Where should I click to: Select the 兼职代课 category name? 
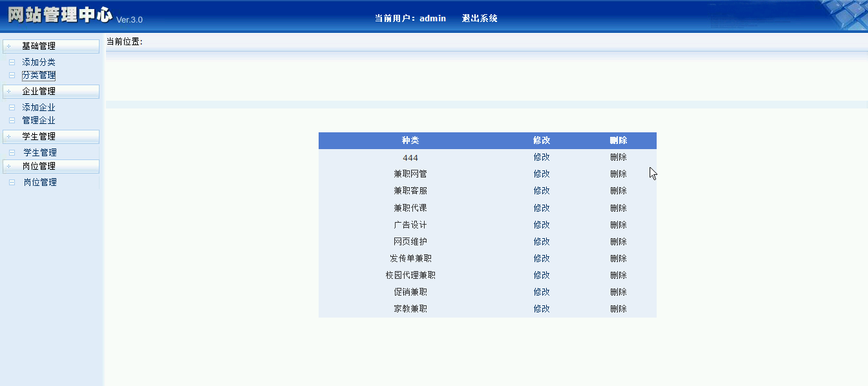(410, 208)
